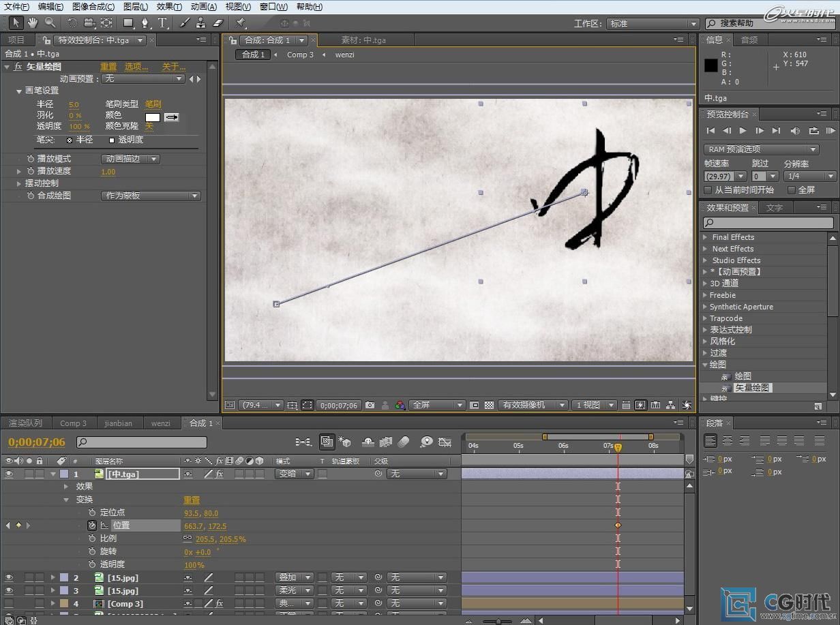Select the Pan Behind tool
This screenshot has height=625, width=840.
[106, 23]
